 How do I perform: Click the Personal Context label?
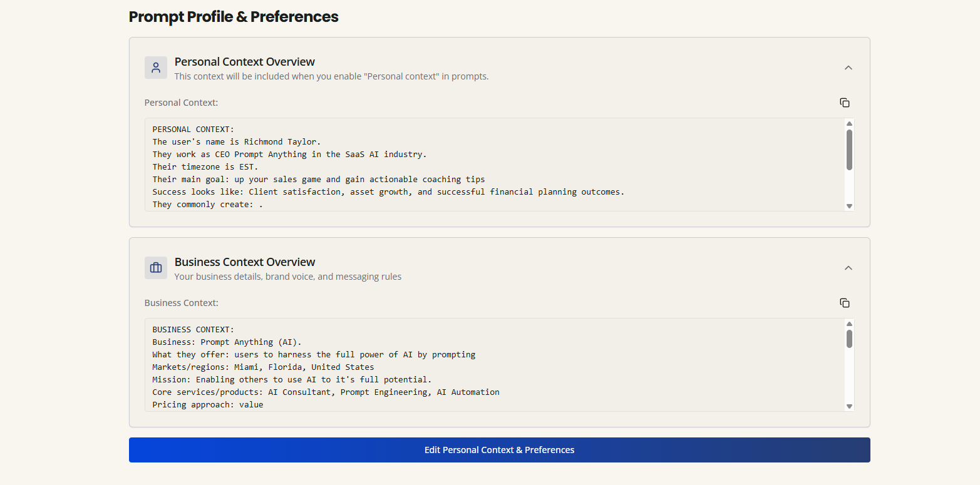click(181, 102)
